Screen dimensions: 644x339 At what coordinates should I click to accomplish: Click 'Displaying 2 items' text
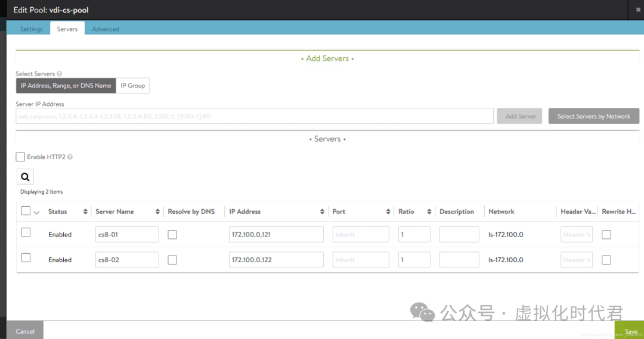42,192
